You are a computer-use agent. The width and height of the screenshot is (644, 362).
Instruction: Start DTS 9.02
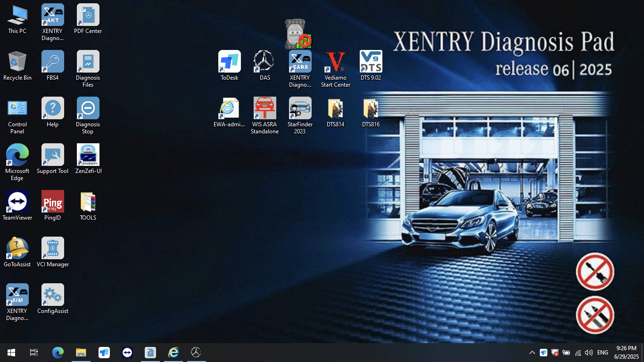click(371, 61)
